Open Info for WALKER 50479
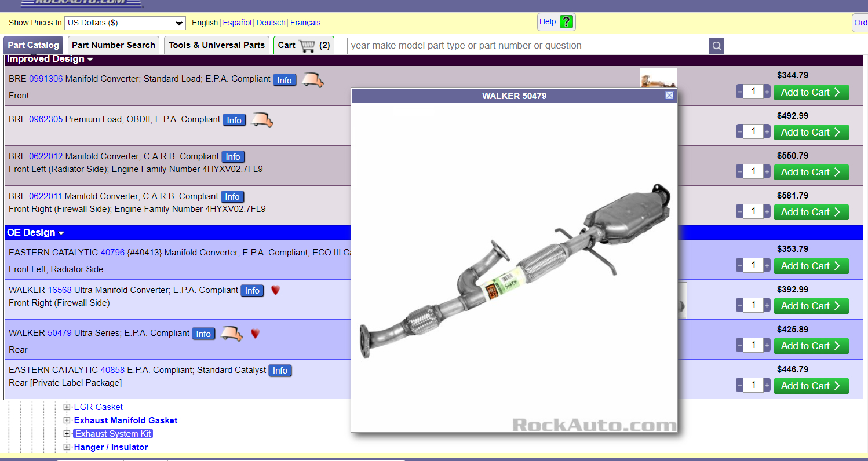Viewport: 868px width, 461px height. point(203,334)
